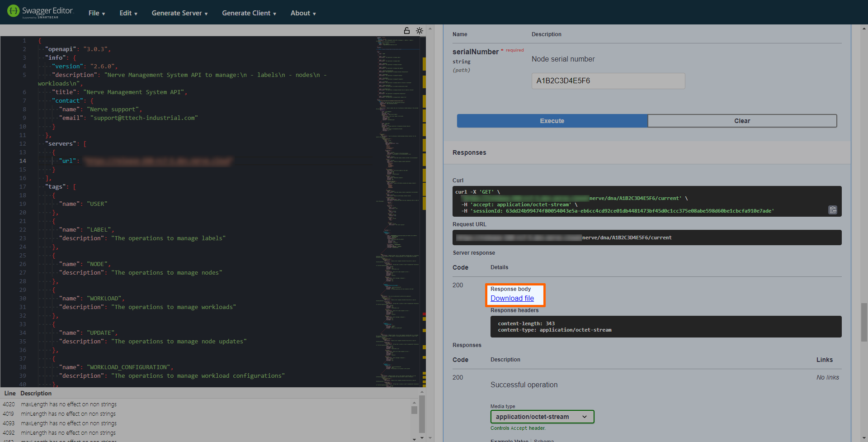Click the serialNumber input field

608,81
